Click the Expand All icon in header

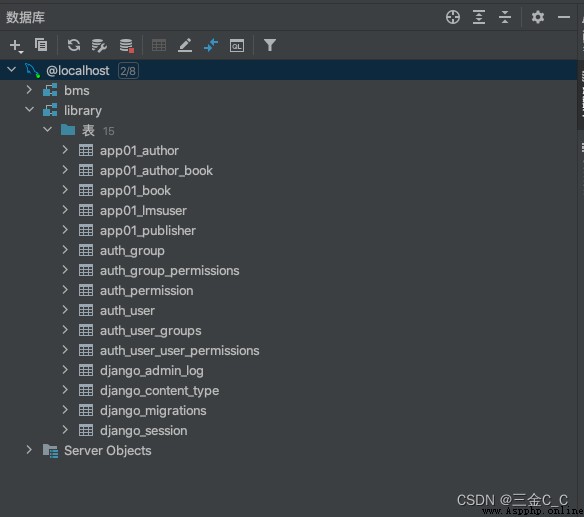[479, 17]
